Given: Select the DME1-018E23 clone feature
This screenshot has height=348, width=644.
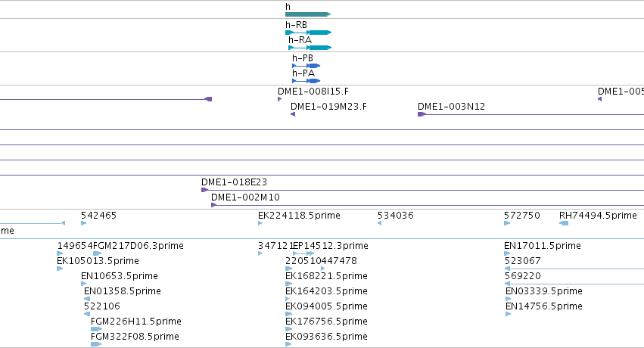Looking at the screenshot, I should 422,190.
